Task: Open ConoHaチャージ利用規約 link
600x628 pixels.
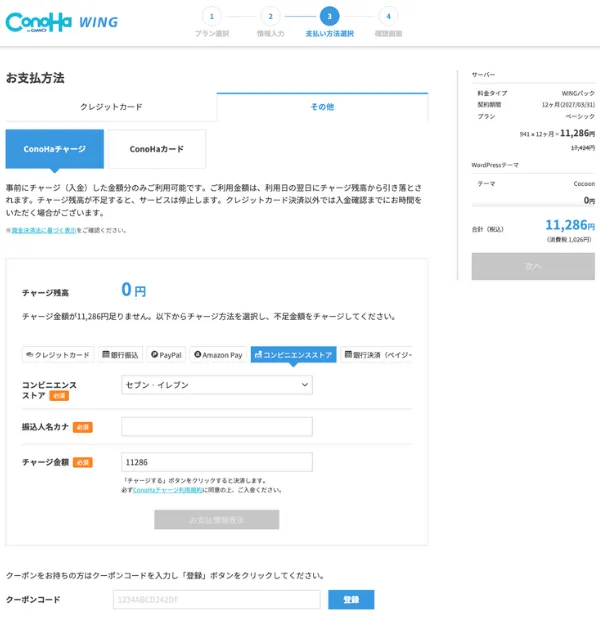Action: click(x=168, y=490)
